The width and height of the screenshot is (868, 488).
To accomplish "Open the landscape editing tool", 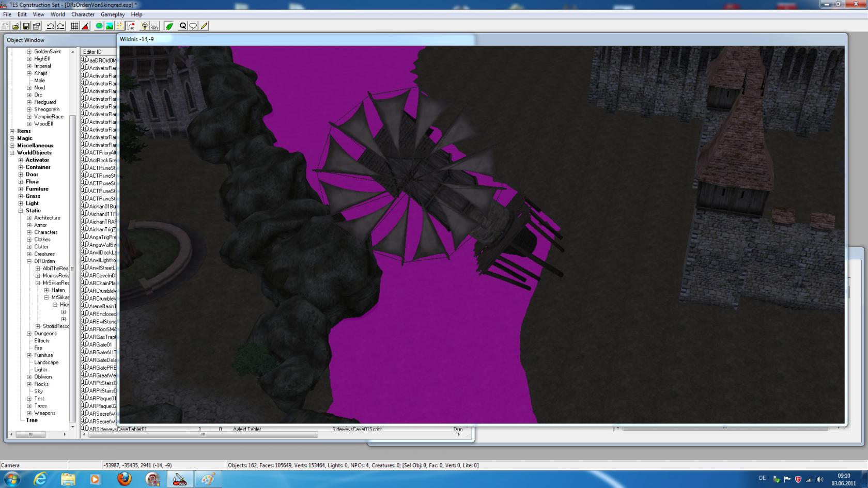I will coord(110,26).
